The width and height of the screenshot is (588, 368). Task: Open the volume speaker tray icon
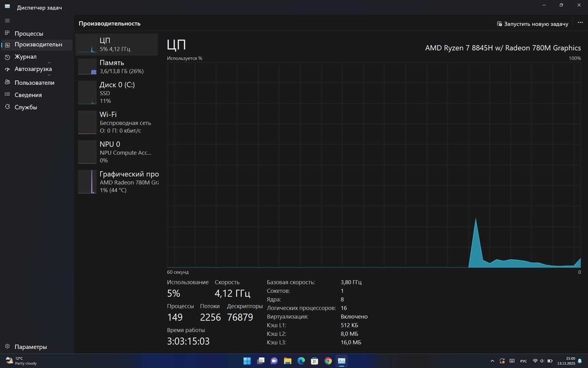(542, 361)
